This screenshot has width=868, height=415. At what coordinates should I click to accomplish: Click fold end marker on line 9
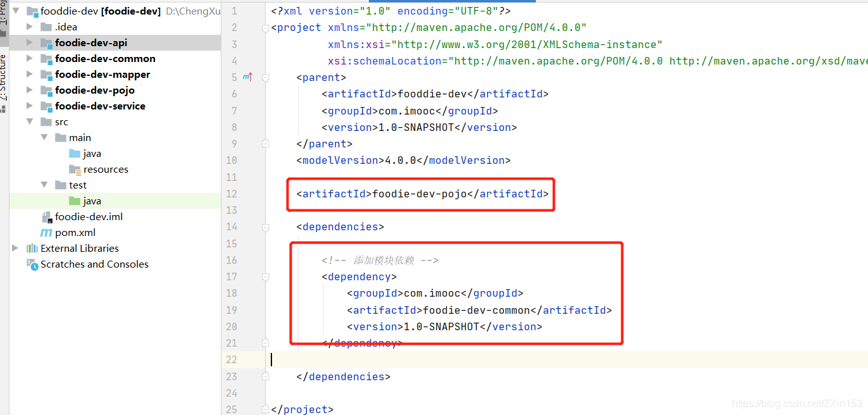click(266, 144)
